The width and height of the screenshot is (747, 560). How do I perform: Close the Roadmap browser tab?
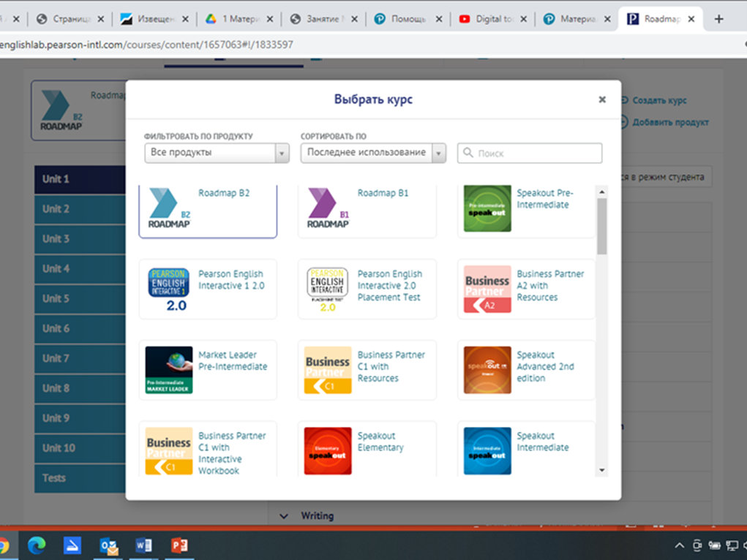(x=691, y=19)
